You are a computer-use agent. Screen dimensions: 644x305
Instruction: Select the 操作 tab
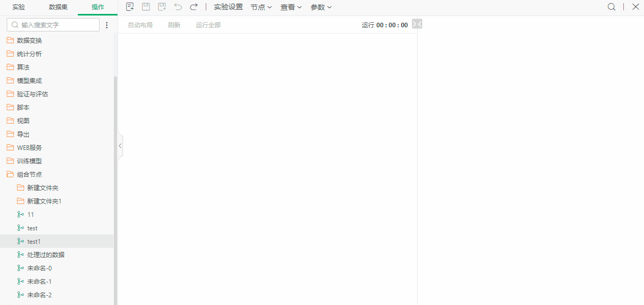[x=98, y=7]
